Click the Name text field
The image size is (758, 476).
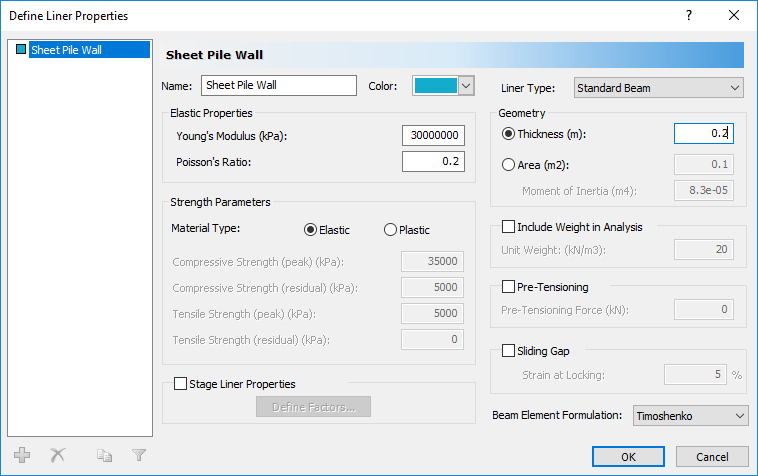(x=279, y=86)
